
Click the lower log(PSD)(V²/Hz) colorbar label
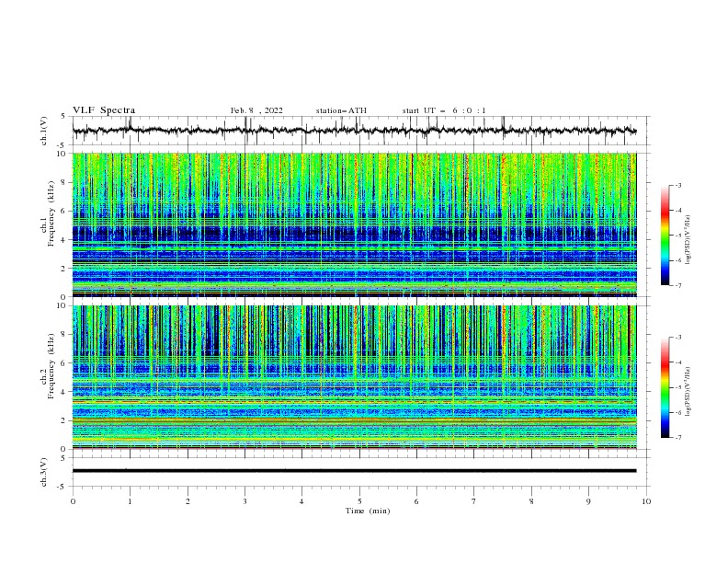point(688,392)
